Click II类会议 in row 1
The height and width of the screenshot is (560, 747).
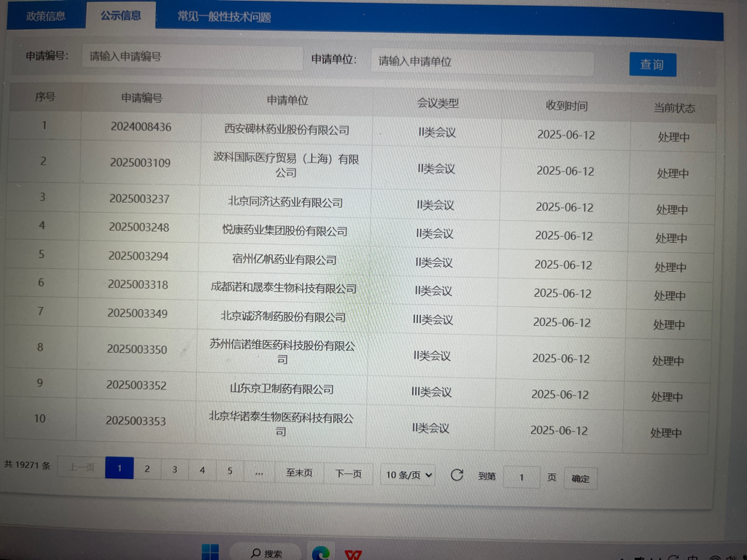coord(437,133)
